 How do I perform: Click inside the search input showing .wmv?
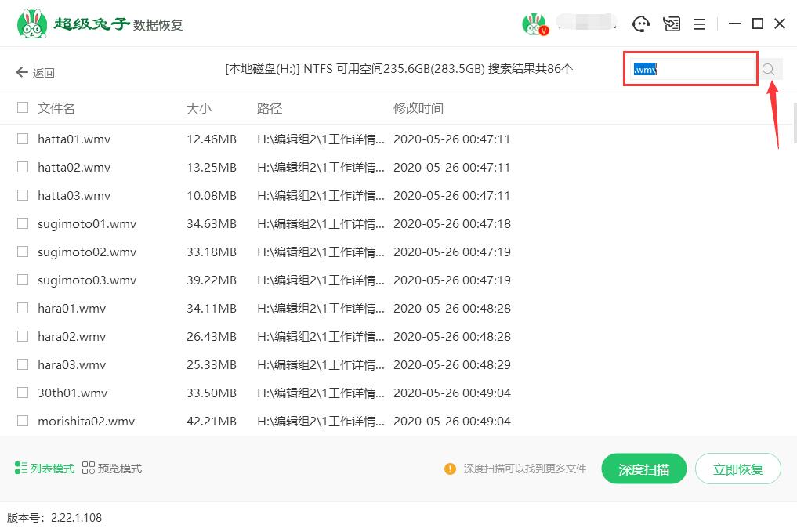[x=690, y=69]
